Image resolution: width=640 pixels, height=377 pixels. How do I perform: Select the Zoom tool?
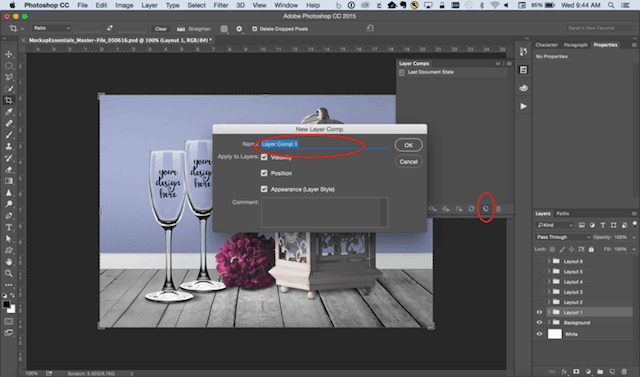tap(9, 273)
